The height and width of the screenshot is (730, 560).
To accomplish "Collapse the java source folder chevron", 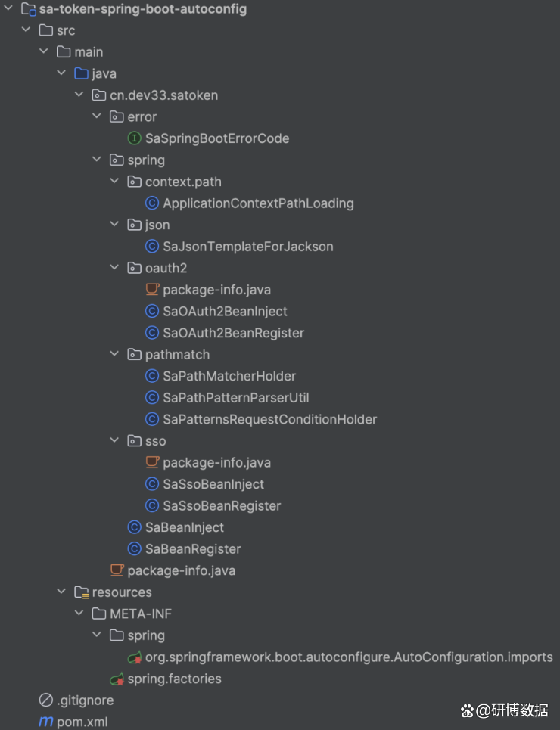I will pyautogui.click(x=61, y=72).
